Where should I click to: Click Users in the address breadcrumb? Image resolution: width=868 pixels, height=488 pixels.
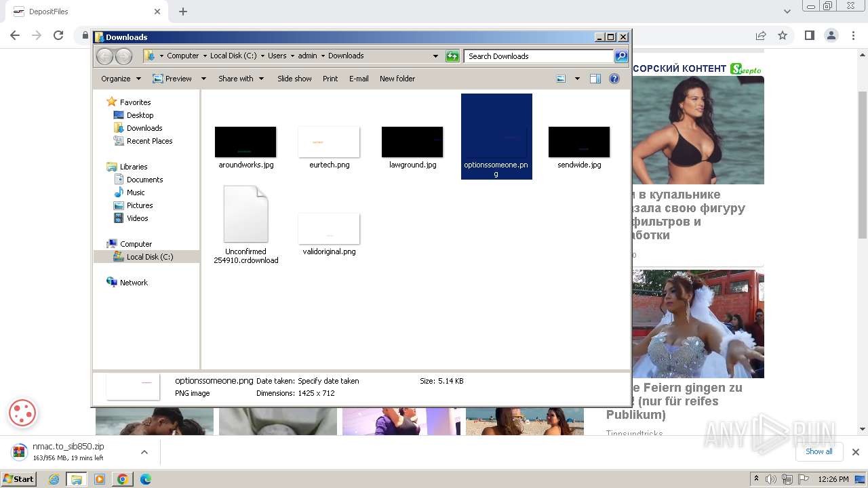pos(277,56)
